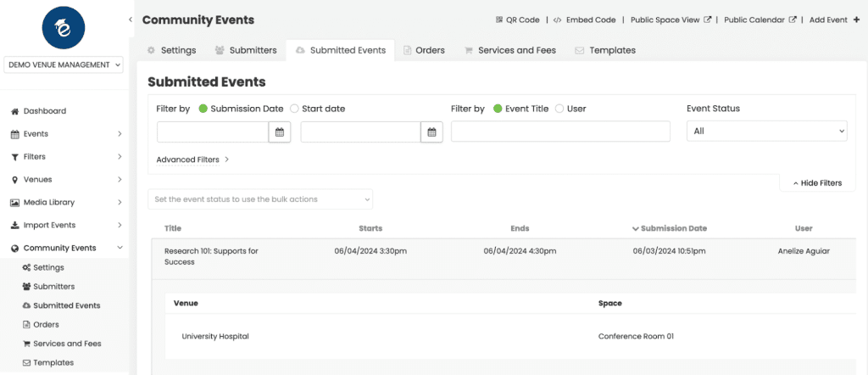Expand the Events sidebar menu
The width and height of the screenshot is (868, 375).
120,134
